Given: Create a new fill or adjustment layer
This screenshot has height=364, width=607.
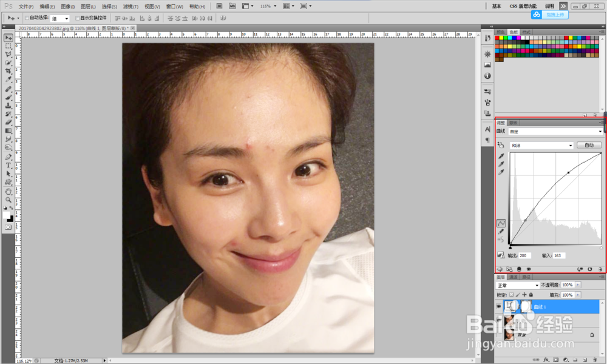Looking at the screenshot, I should 566,360.
